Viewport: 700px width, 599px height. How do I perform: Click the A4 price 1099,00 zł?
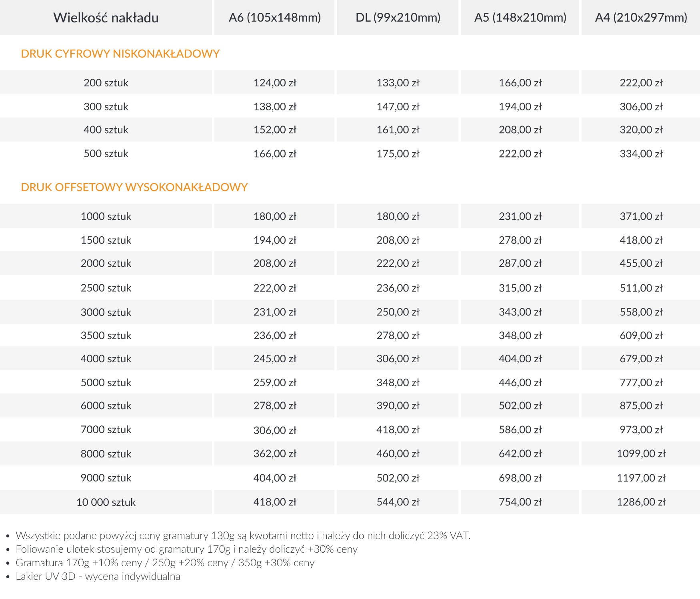point(641,453)
